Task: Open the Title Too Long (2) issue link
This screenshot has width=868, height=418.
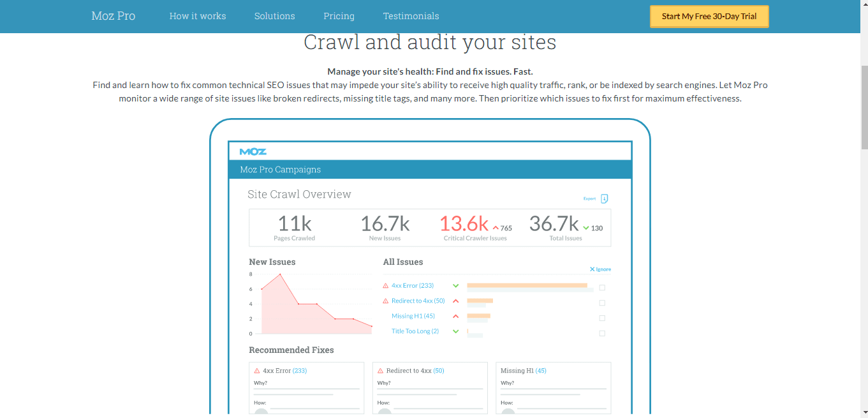Action: (415, 331)
